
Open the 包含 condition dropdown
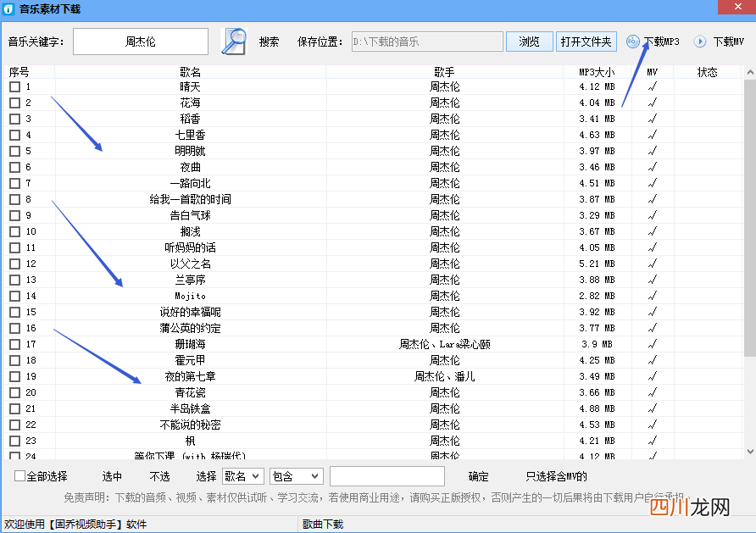[x=296, y=476]
